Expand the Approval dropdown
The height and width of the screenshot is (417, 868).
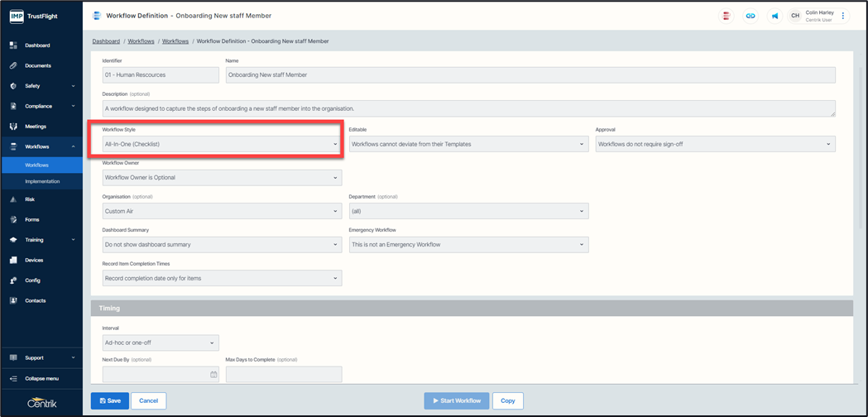pyautogui.click(x=715, y=144)
